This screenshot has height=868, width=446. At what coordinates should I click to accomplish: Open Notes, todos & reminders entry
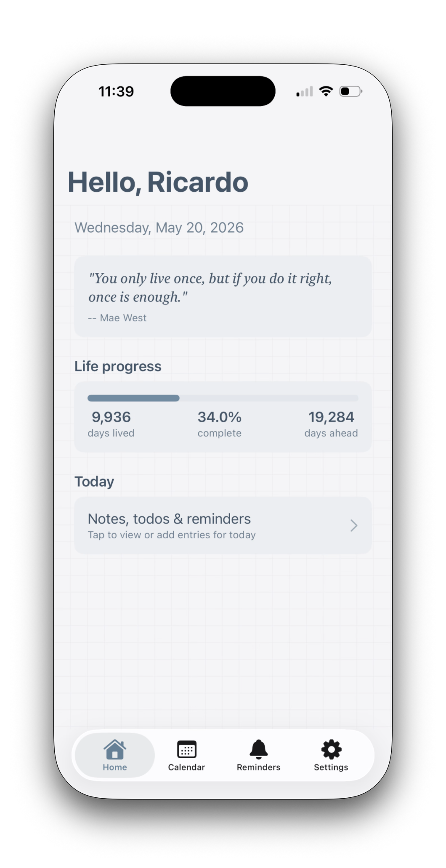point(223,525)
